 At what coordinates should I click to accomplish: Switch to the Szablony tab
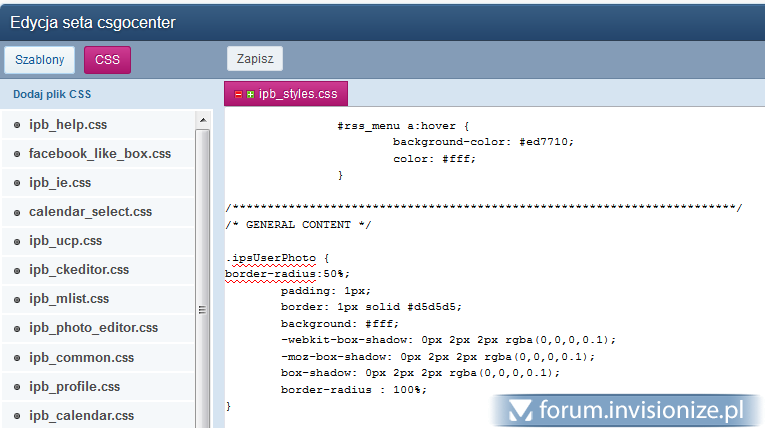(40, 60)
